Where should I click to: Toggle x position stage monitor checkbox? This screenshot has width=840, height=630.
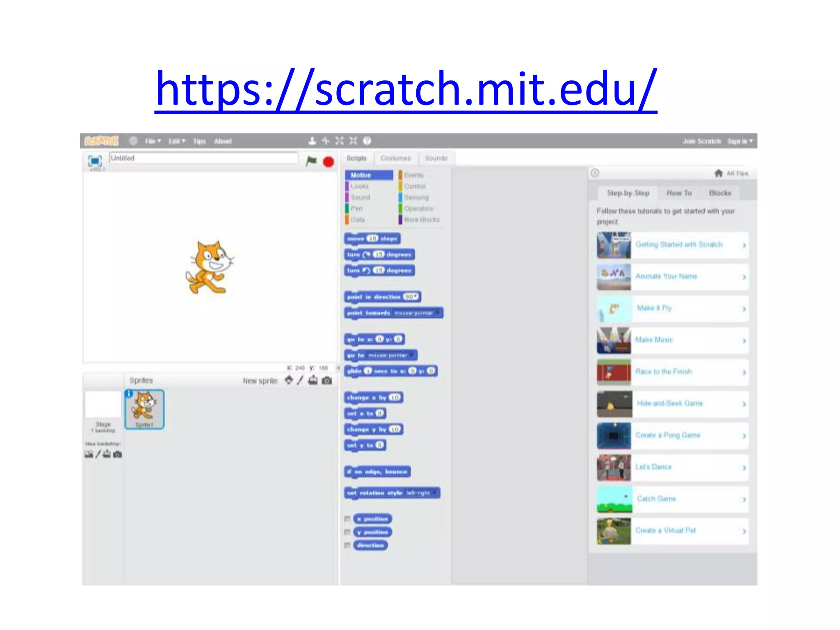pos(347,519)
